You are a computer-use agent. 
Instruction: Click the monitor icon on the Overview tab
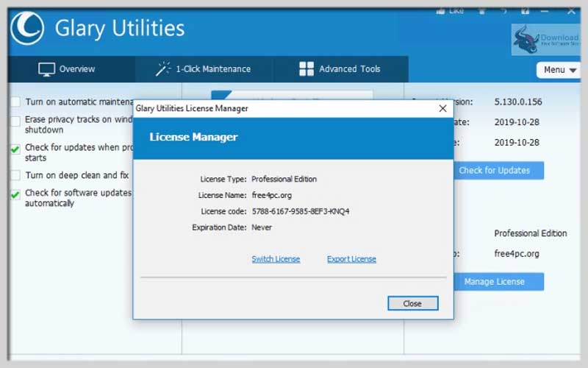(x=46, y=69)
